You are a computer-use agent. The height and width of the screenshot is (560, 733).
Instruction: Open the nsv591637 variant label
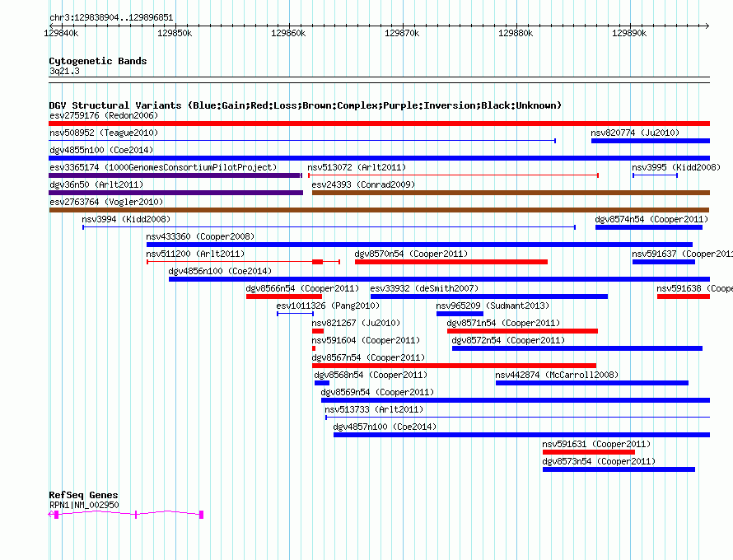[x=682, y=254]
